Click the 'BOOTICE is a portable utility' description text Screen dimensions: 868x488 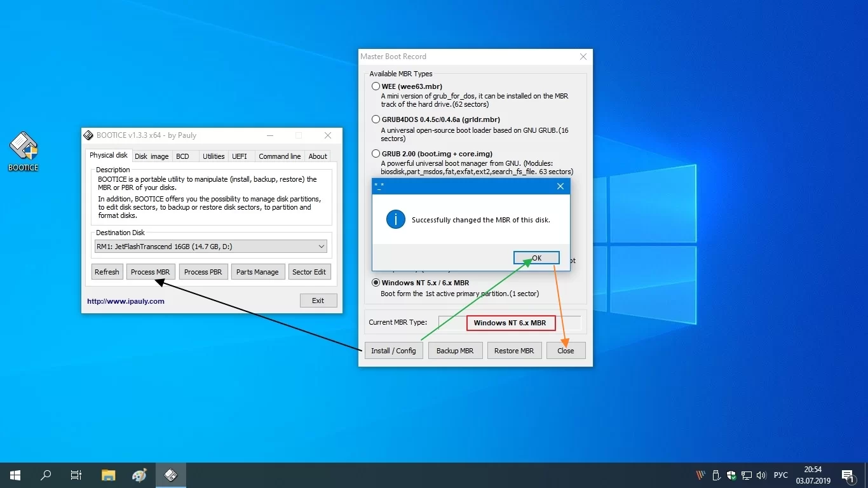point(207,183)
